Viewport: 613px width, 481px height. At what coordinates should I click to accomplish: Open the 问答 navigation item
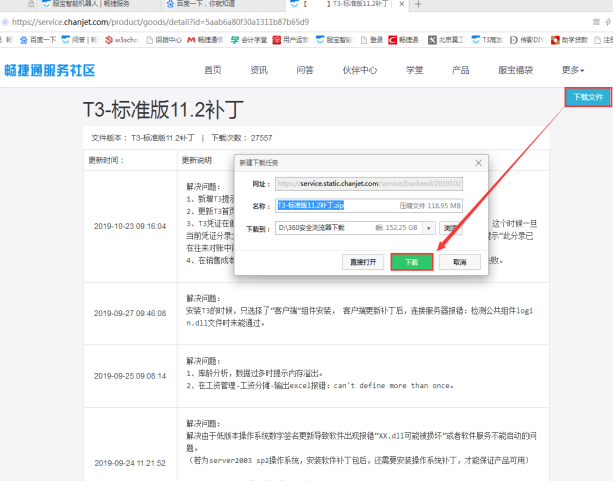coord(305,70)
